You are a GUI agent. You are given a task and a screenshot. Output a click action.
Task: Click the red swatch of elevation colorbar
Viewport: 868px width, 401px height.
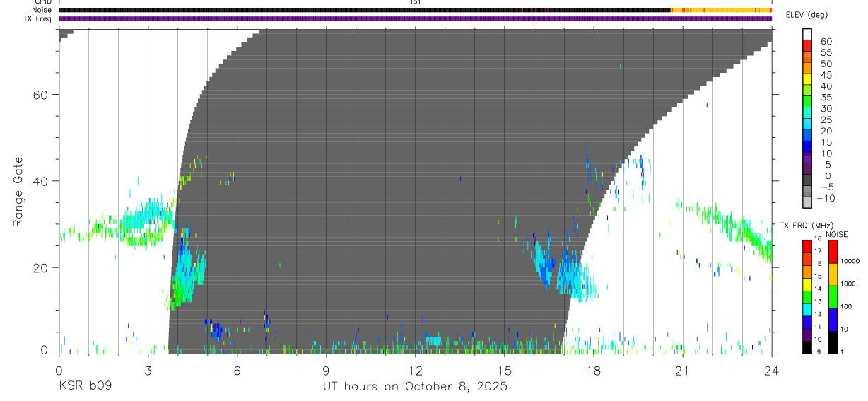pyautogui.click(x=807, y=45)
